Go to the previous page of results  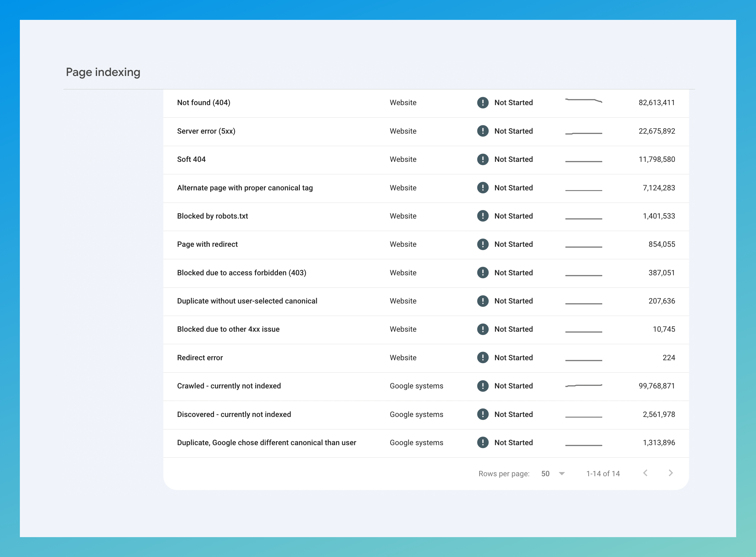(x=645, y=473)
